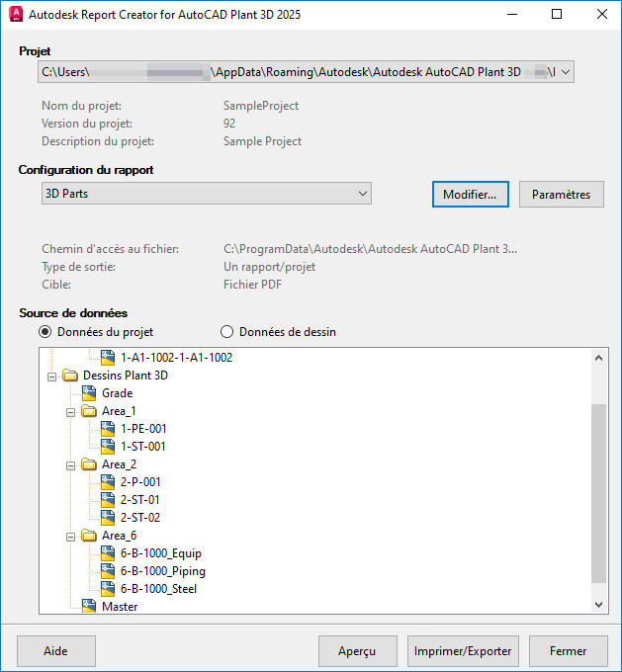Select the Grade drawing label
Screen dimensions: 622x672
point(117,393)
